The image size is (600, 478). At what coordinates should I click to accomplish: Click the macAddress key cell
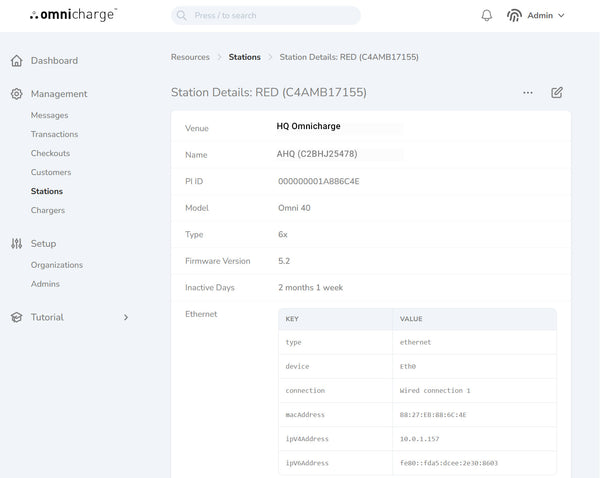tap(336, 414)
